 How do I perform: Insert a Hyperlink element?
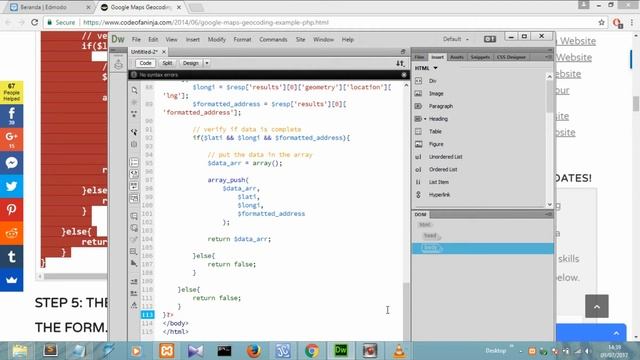coord(439,195)
